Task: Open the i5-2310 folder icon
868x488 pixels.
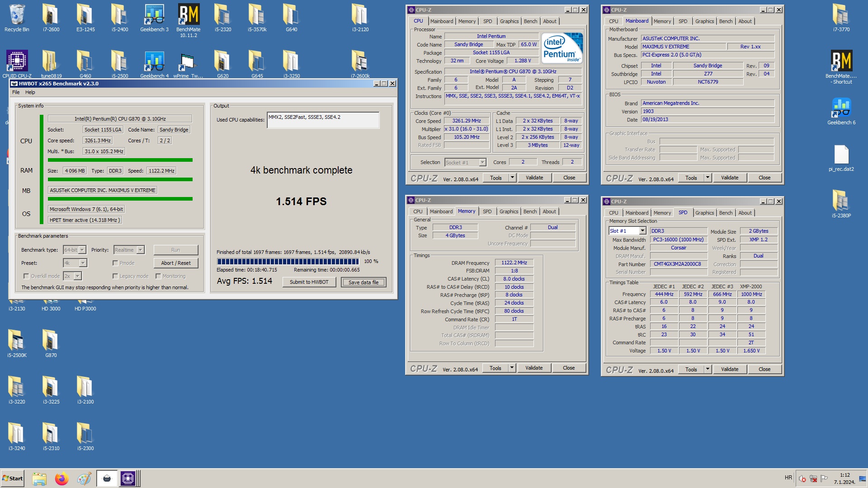Action: 51,436
